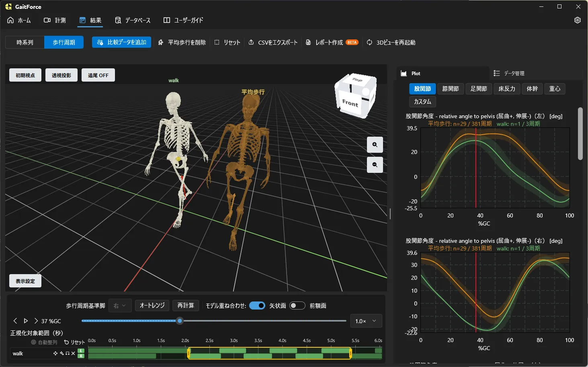Click the 比較データを追加 button
The height and width of the screenshot is (367, 588).
point(122,42)
